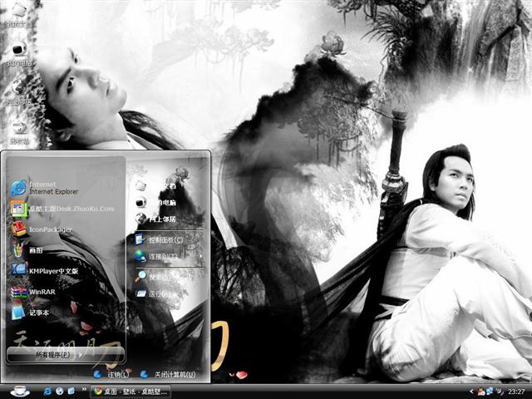Click the 我的电脑 desktop icon
Image resolution: width=532 pixels, height=399 pixels.
tap(18, 52)
